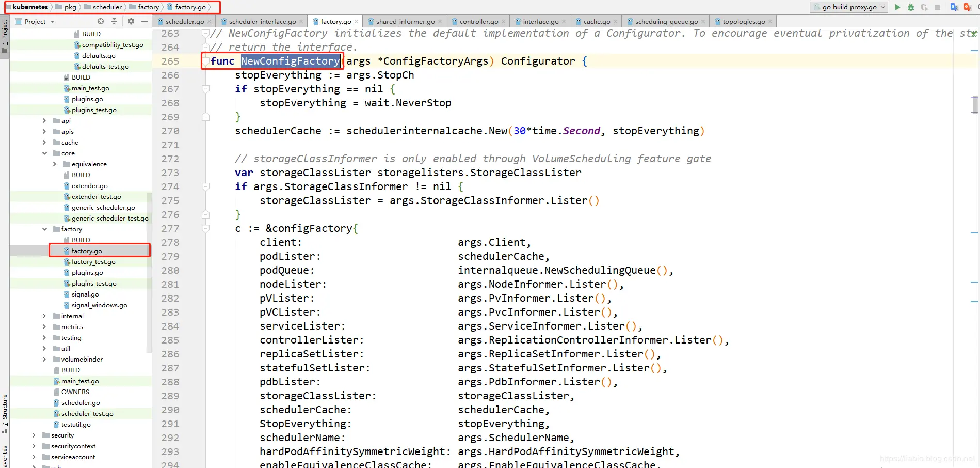Close the scheduling_queue.go tab
Image resolution: width=980 pixels, height=468 pixels.
703,22
